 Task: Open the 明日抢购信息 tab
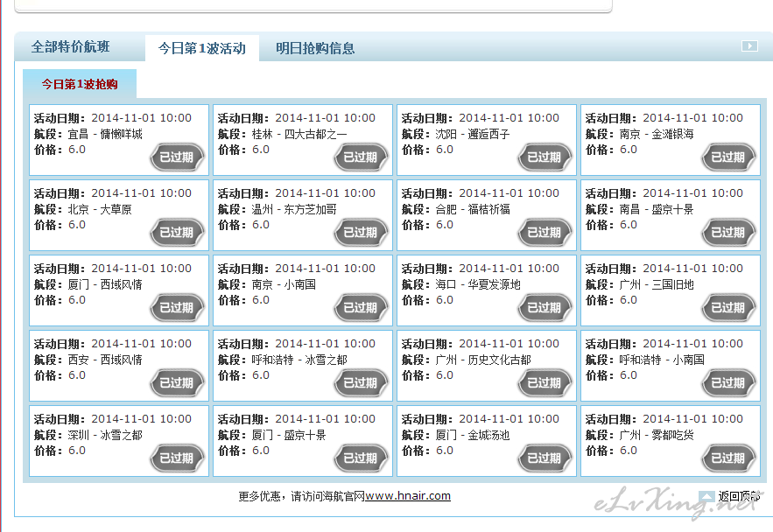[x=315, y=48]
